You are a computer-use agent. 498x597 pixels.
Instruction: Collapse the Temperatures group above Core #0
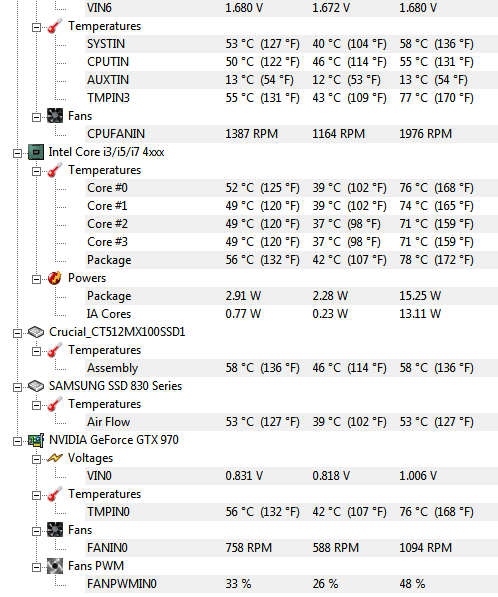point(37,171)
